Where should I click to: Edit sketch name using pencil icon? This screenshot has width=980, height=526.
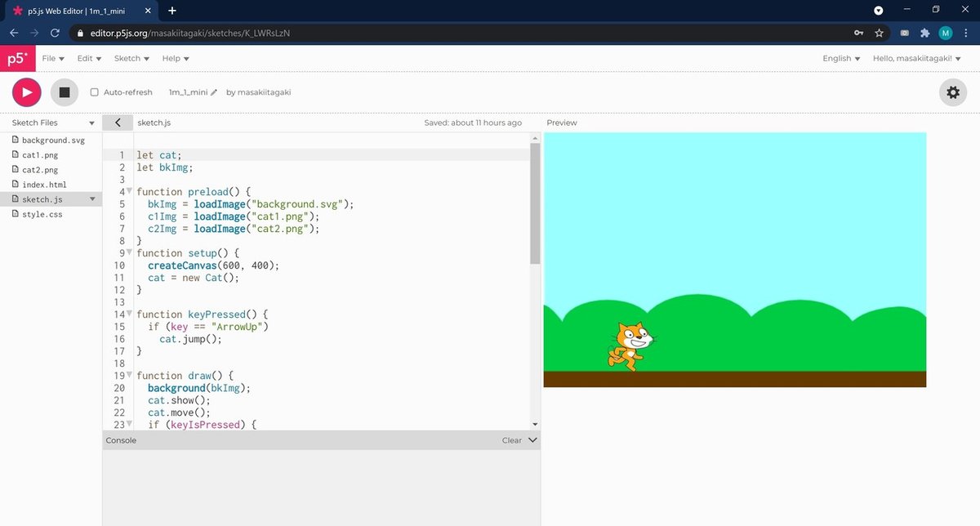point(214,92)
